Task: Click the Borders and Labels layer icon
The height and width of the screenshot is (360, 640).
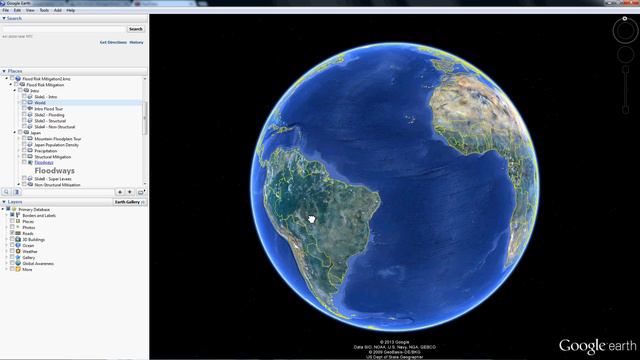Action: tap(18, 215)
